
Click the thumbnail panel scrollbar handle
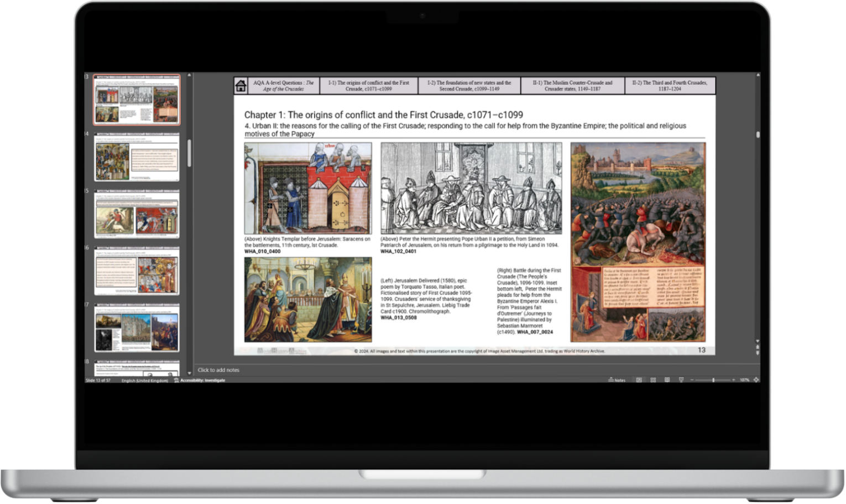pos(189,153)
